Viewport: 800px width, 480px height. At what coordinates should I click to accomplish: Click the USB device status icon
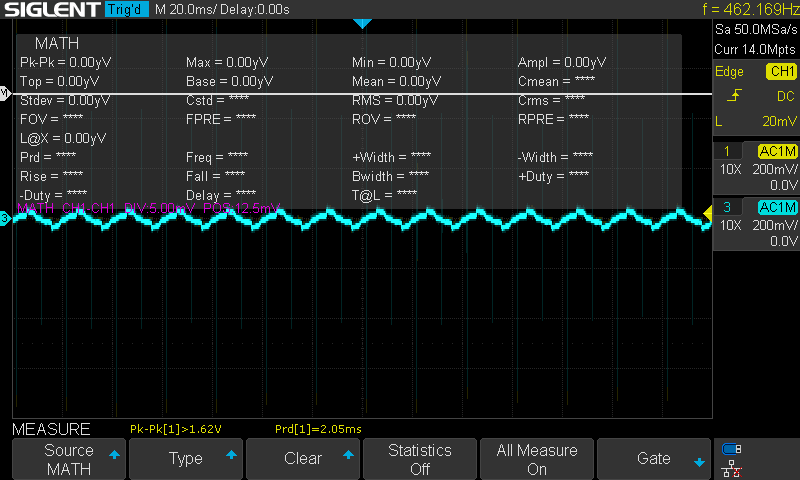(x=732, y=449)
